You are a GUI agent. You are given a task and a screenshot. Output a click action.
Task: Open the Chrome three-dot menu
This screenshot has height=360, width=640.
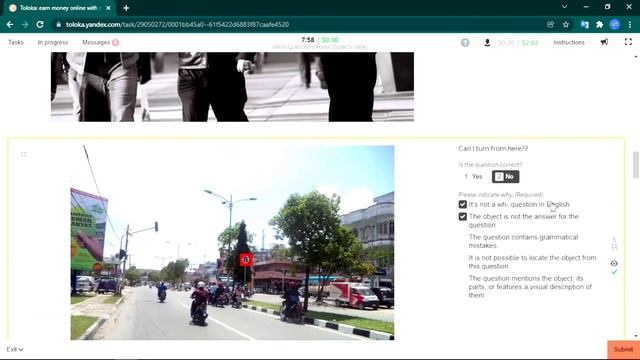coord(630,24)
